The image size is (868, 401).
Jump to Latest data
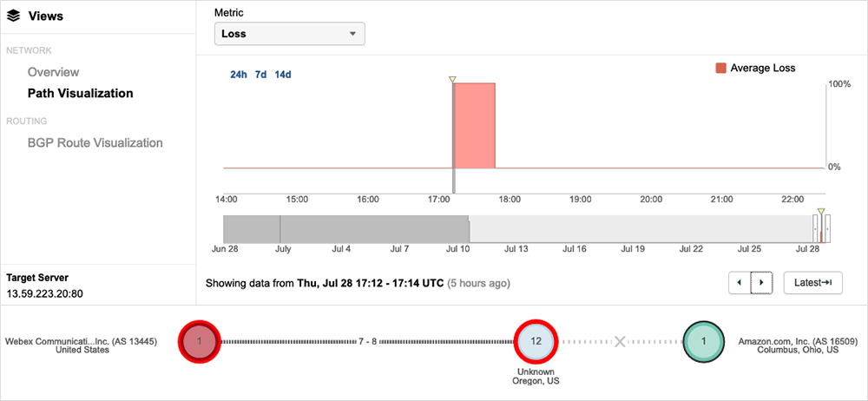click(x=812, y=283)
